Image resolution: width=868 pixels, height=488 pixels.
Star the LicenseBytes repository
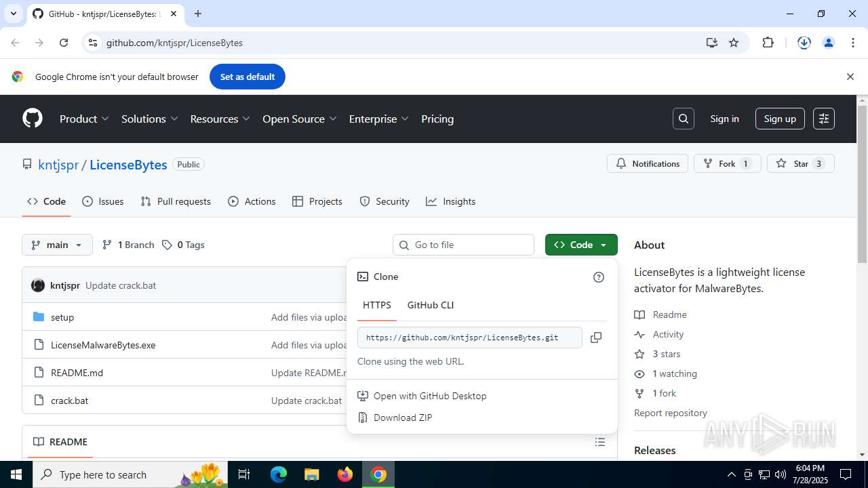tap(800, 163)
